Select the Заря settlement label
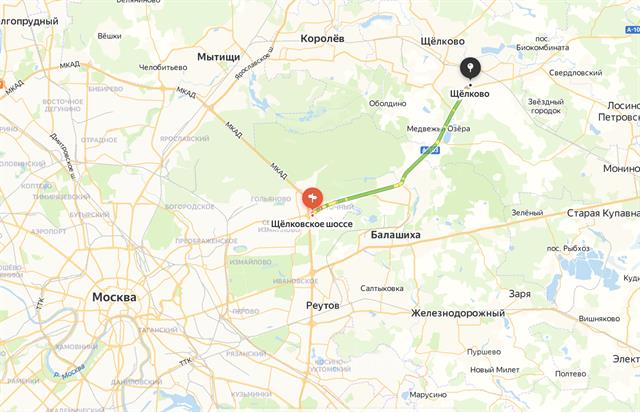Screen dimensions: 640x412 point(520,294)
